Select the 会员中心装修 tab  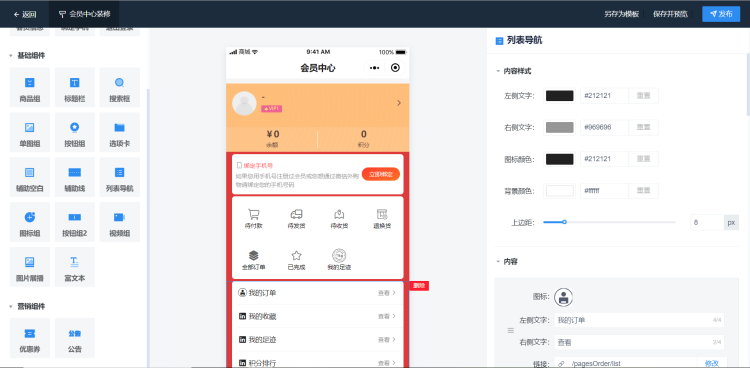coord(84,14)
